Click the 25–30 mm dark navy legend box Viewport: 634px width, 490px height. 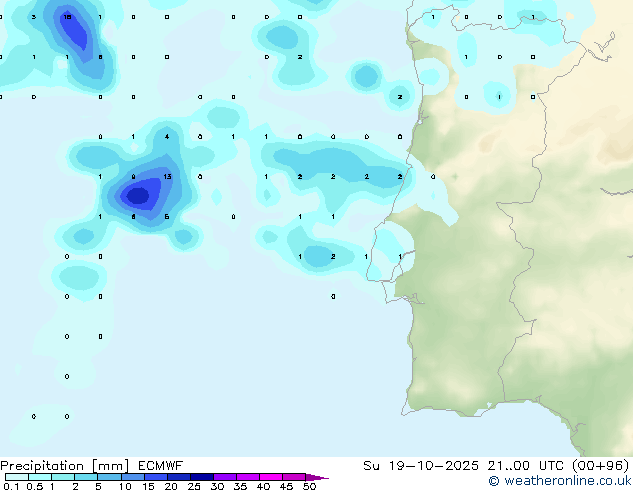(x=201, y=477)
